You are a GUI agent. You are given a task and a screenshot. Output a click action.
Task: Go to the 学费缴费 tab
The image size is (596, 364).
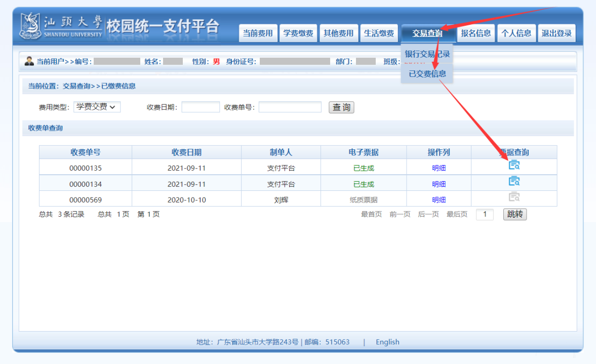point(298,33)
